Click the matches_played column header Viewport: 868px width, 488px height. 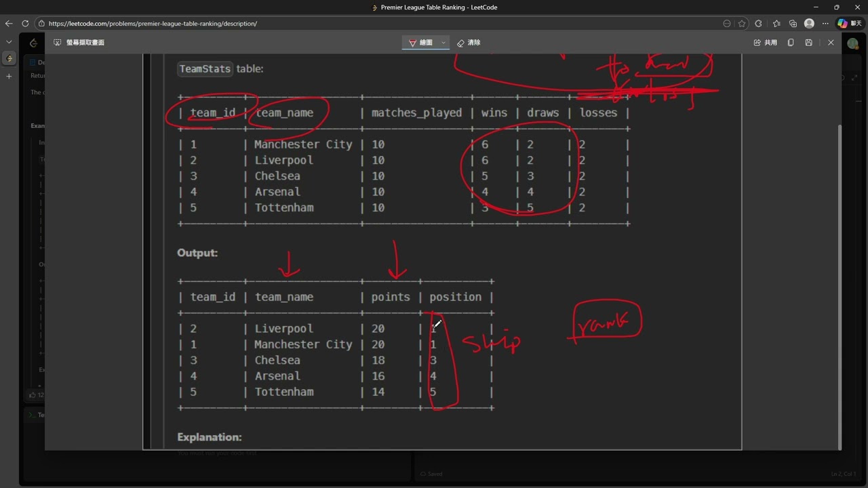tap(416, 113)
